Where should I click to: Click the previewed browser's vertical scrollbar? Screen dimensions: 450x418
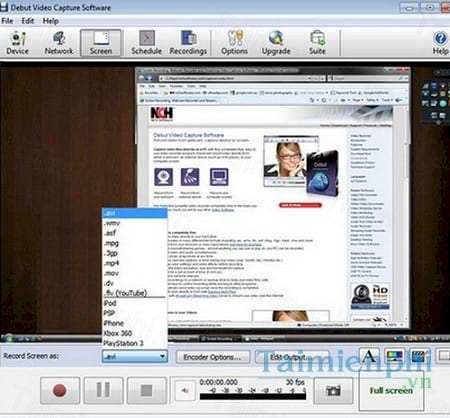[x=407, y=213]
